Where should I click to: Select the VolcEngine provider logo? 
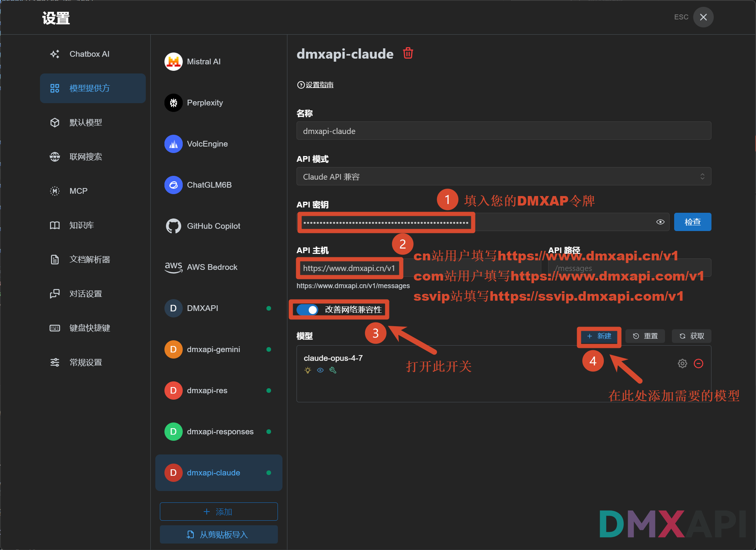[174, 144]
